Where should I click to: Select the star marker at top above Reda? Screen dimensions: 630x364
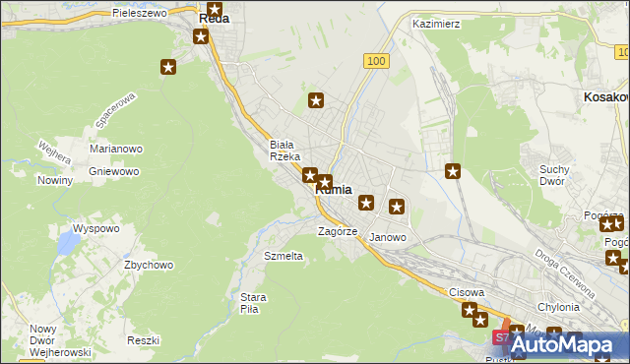[215, 9]
